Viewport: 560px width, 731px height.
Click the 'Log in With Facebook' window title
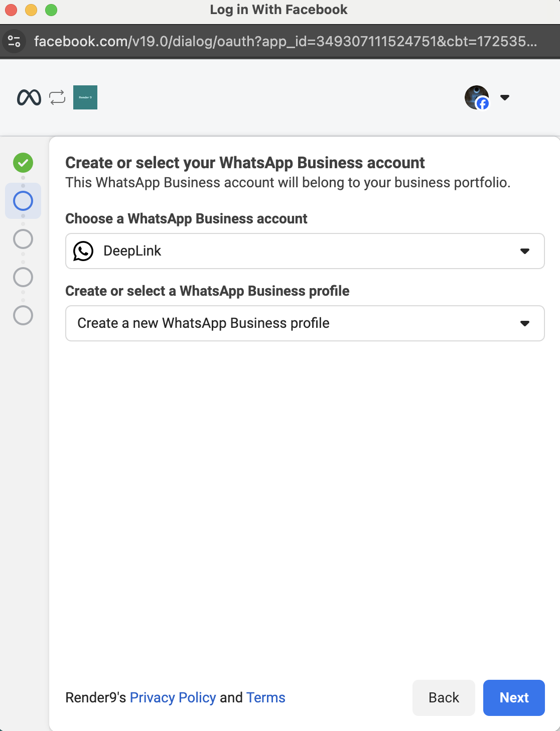[x=278, y=10]
